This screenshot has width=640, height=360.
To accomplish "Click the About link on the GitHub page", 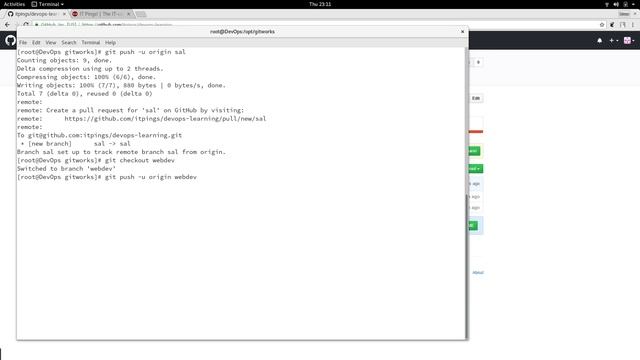I will 478,273.
